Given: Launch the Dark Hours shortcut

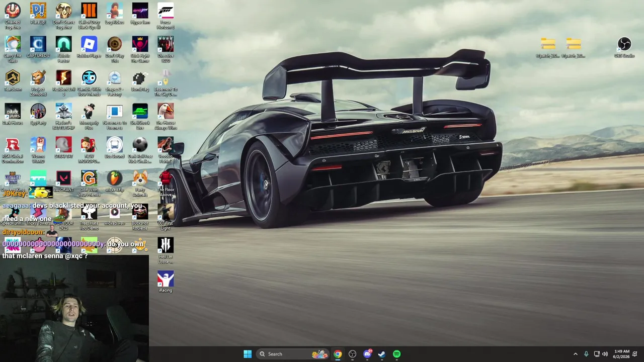Looking at the screenshot, I should pyautogui.click(x=13, y=115).
